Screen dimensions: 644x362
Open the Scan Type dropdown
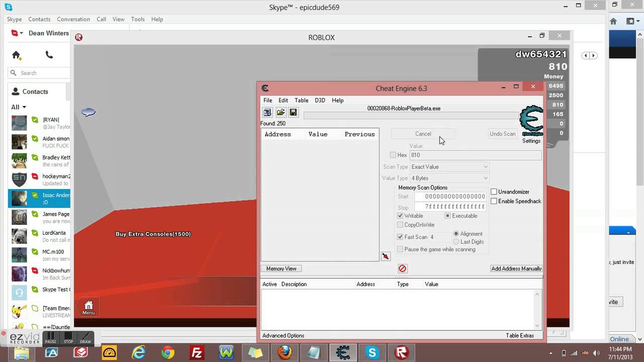(x=449, y=167)
